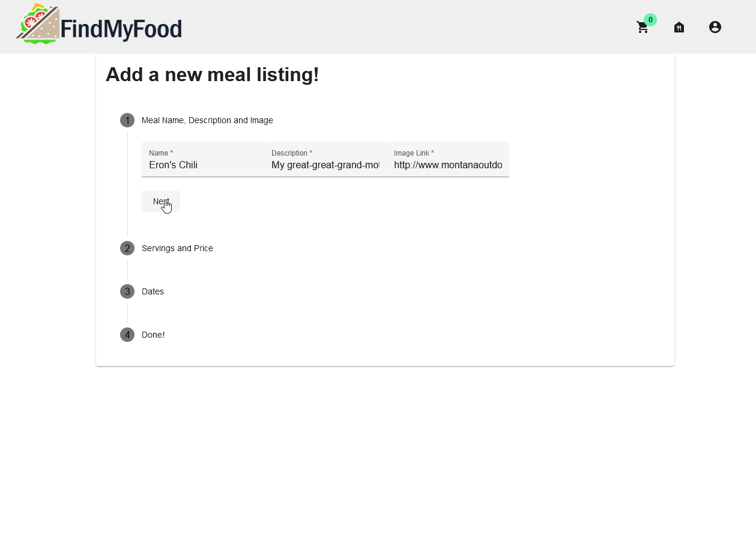Expand the Servings and Price step
Screen dimensions: 756x557
pyautogui.click(x=177, y=248)
